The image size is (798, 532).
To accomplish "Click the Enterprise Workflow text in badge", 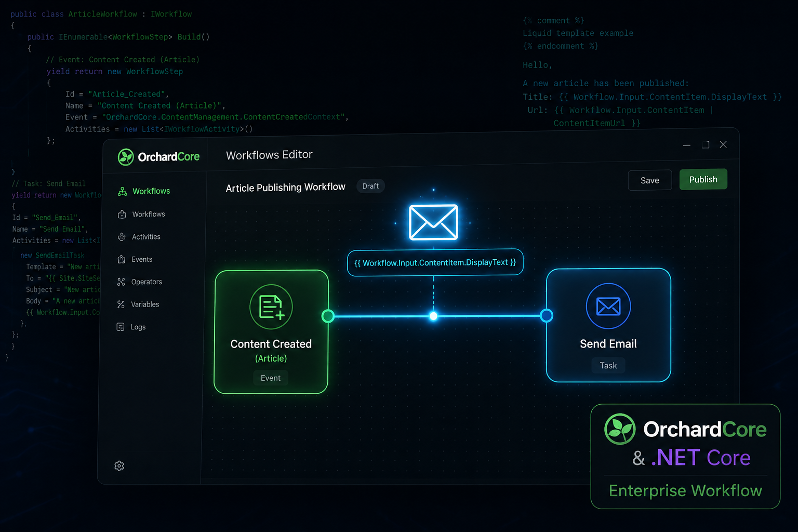I will (685, 490).
